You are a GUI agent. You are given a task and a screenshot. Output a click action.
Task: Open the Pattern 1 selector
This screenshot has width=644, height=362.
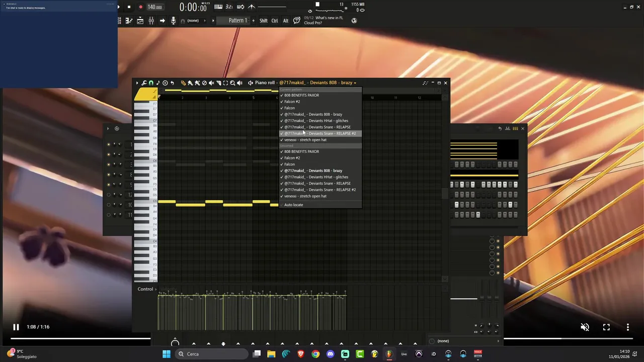(x=238, y=21)
